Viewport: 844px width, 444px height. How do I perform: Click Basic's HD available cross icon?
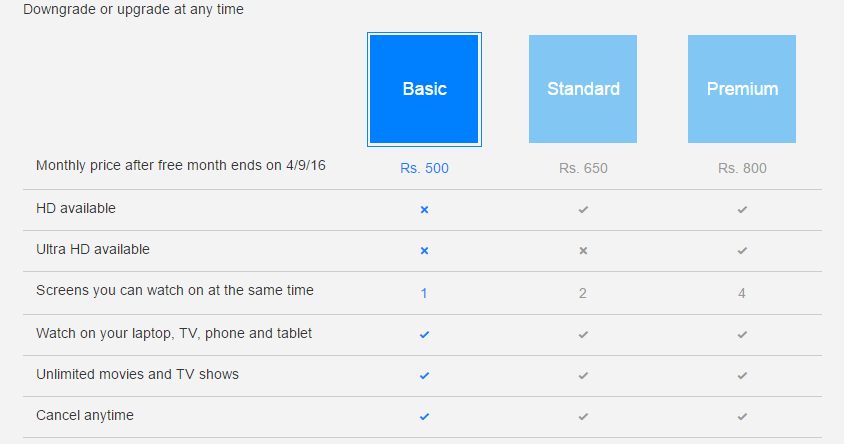pos(424,210)
